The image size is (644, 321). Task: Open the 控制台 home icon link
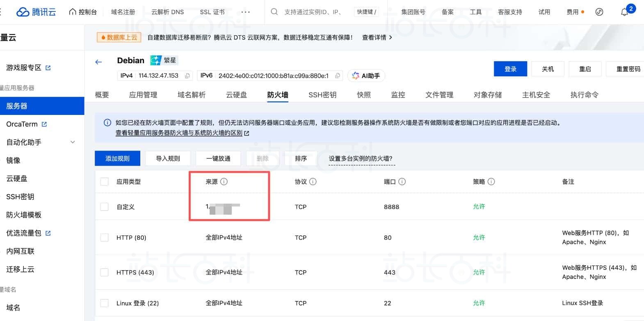pyautogui.click(x=83, y=12)
